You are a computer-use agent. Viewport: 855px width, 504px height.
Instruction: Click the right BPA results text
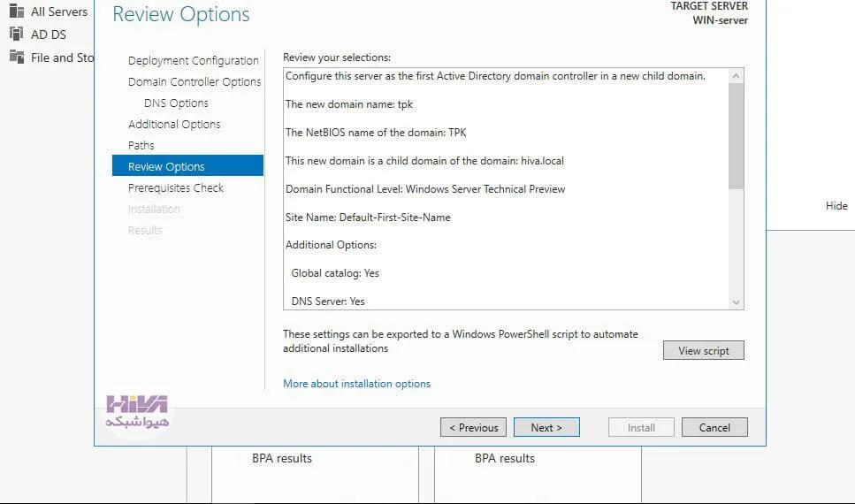[504, 459]
